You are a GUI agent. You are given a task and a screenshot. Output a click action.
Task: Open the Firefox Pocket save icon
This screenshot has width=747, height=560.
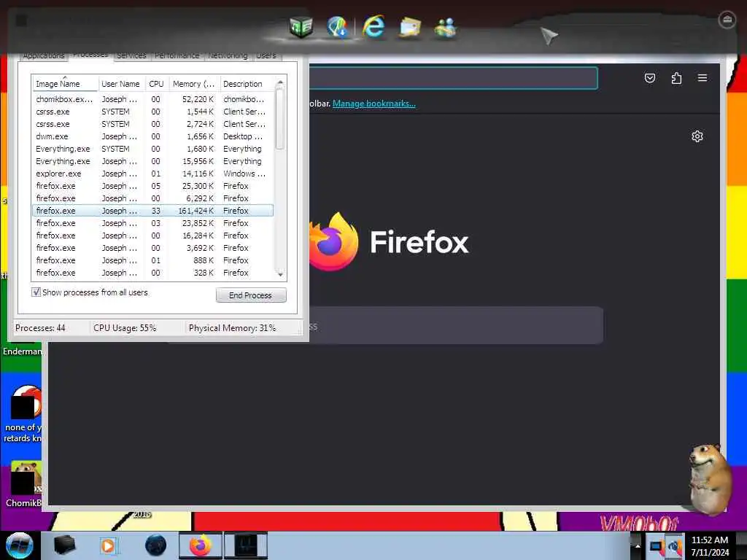(x=650, y=78)
